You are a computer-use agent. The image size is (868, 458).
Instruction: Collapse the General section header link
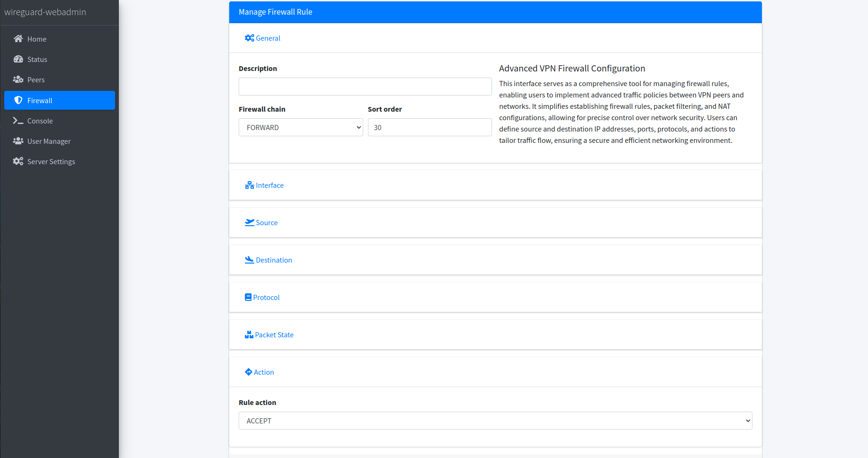tap(268, 38)
